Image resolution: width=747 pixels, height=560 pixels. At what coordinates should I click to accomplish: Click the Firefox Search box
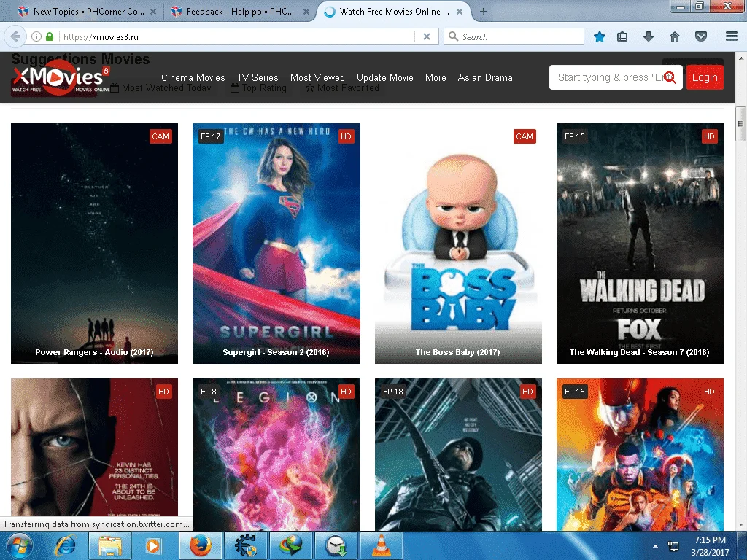(x=514, y=36)
